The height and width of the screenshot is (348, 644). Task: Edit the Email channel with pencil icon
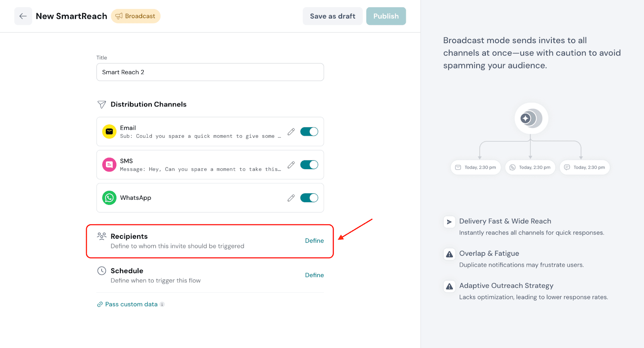(x=291, y=132)
